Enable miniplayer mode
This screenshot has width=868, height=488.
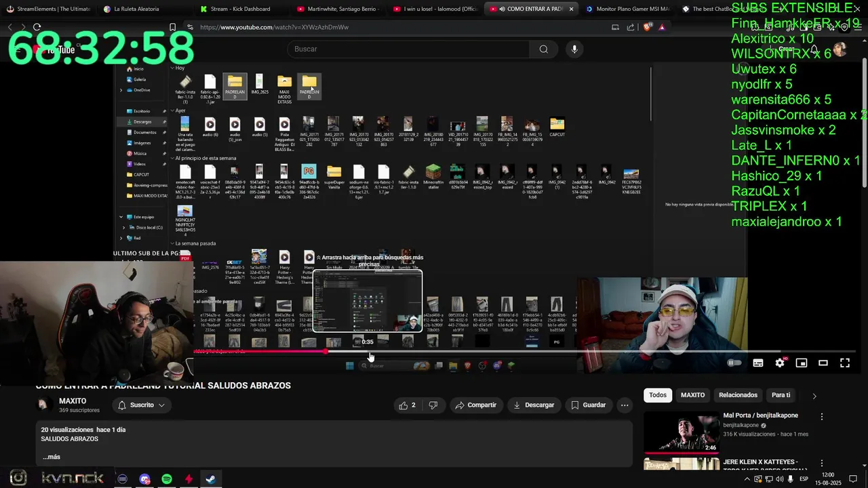pyautogui.click(x=802, y=363)
